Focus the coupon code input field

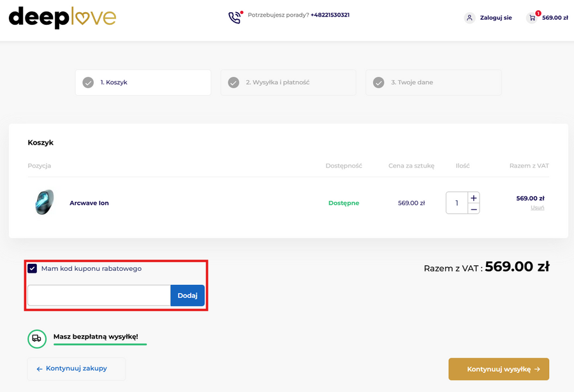pos(99,295)
